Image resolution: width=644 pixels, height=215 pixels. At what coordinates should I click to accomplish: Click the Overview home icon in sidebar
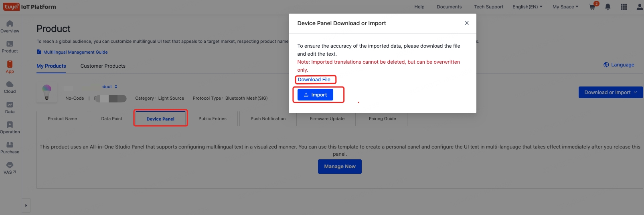click(10, 24)
